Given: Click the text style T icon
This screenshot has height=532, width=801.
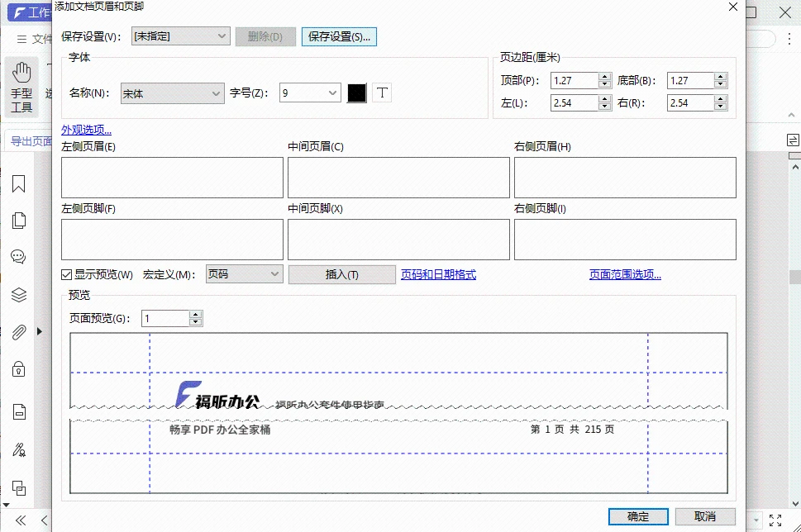Looking at the screenshot, I should coord(382,93).
